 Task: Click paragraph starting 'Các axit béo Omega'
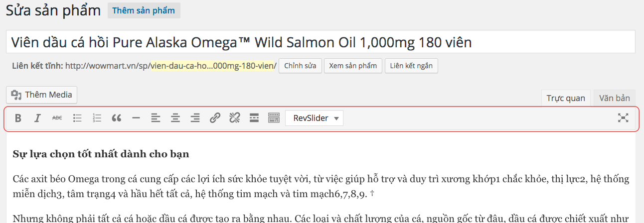(321, 186)
